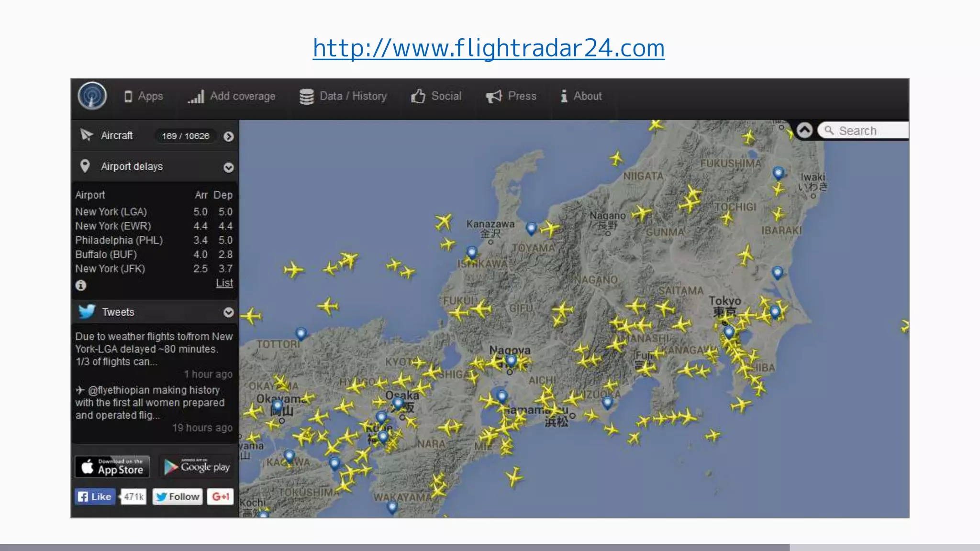Expand the Aircraft panel arrow

click(229, 136)
